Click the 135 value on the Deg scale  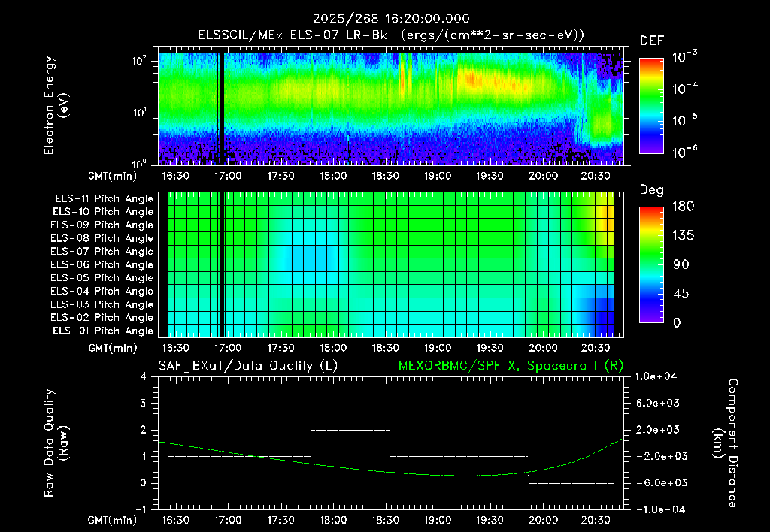pos(683,235)
